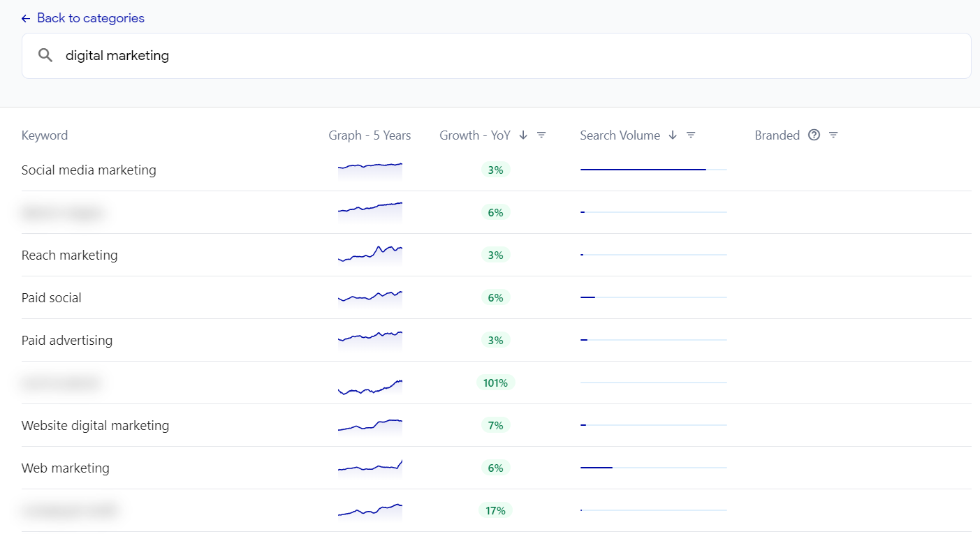Click the 17% growth badge on the bottom row
The width and height of the screenshot is (980, 534).
496,510
